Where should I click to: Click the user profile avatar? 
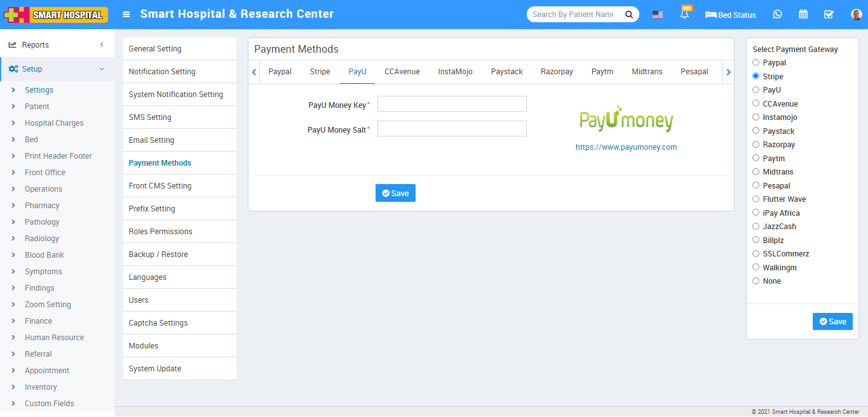pos(856,15)
